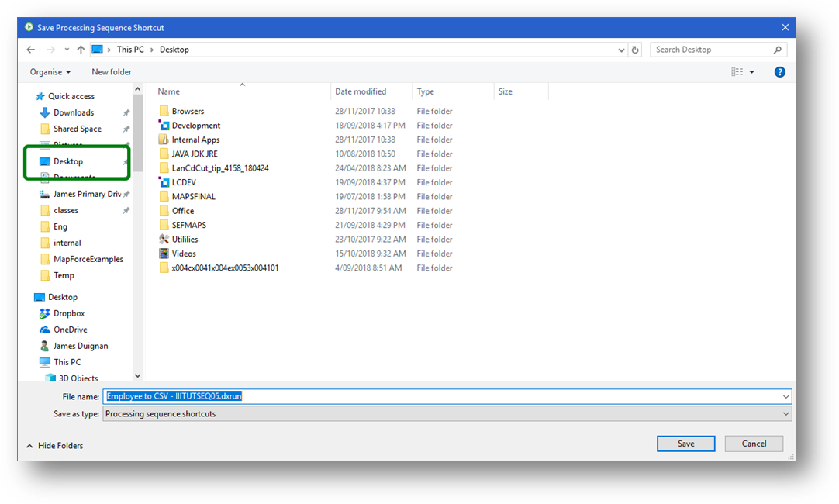The height and width of the screenshot is (504, 839).
Task: Close the Save Processing Sequence Shortcut dialog
Action: coord(785,27)
